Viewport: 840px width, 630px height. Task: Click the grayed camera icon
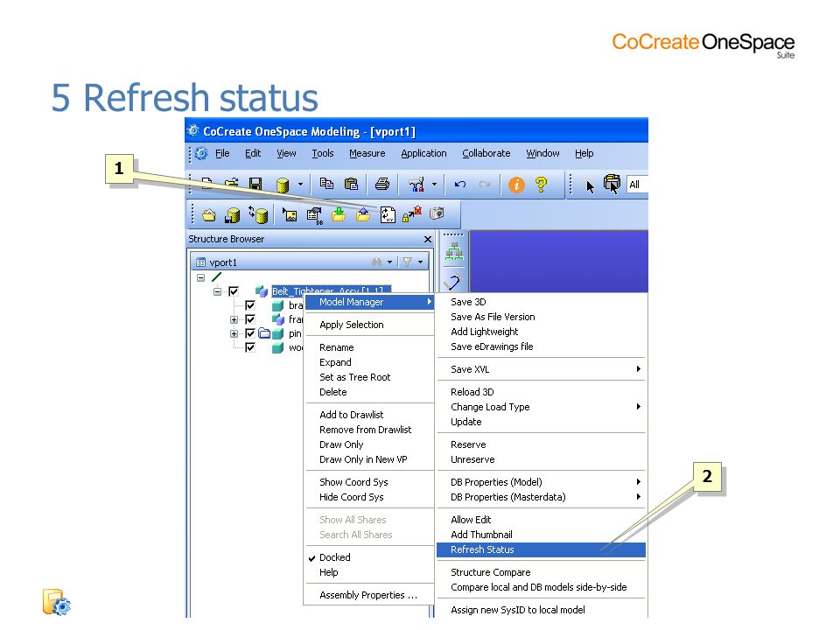[437, 213]
